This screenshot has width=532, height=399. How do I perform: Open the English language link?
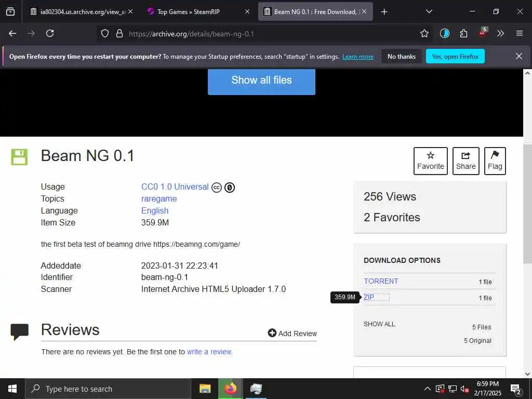(155, 211)
